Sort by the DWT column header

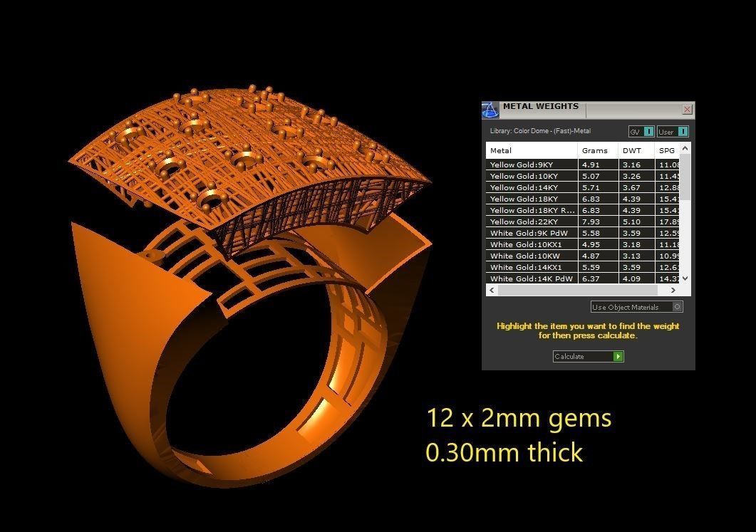[636, 150]
